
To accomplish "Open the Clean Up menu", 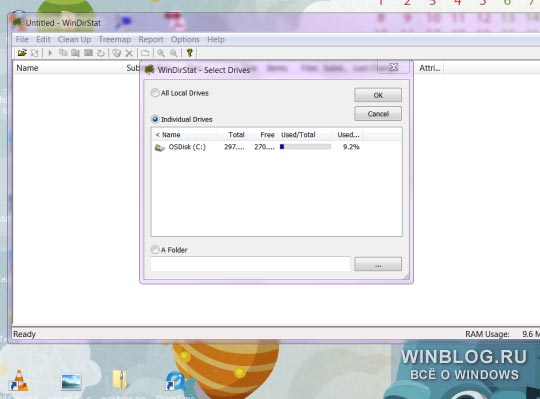I will [74, 40].
